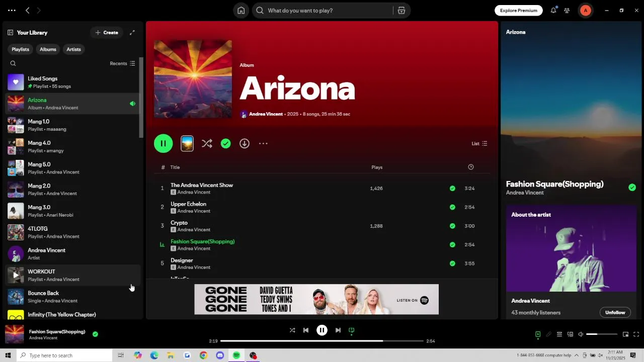Open the three-dot app menu at top-left
This screenshot has height=362, width=644.
click(x=12, y=11)
